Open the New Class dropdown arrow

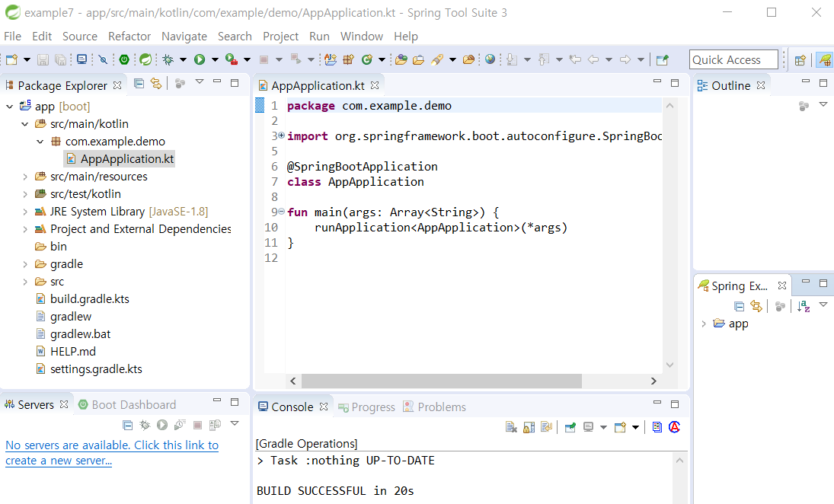click(x=382, y=59)
